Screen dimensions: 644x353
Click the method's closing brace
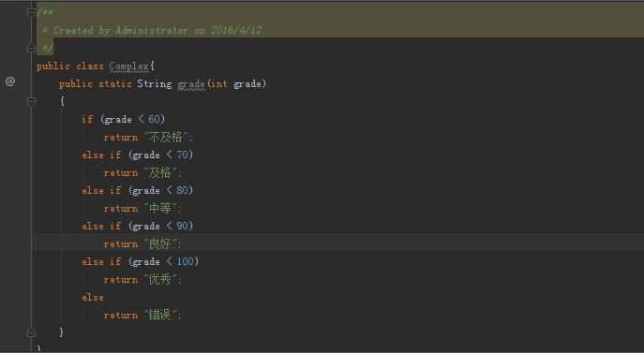61,331
